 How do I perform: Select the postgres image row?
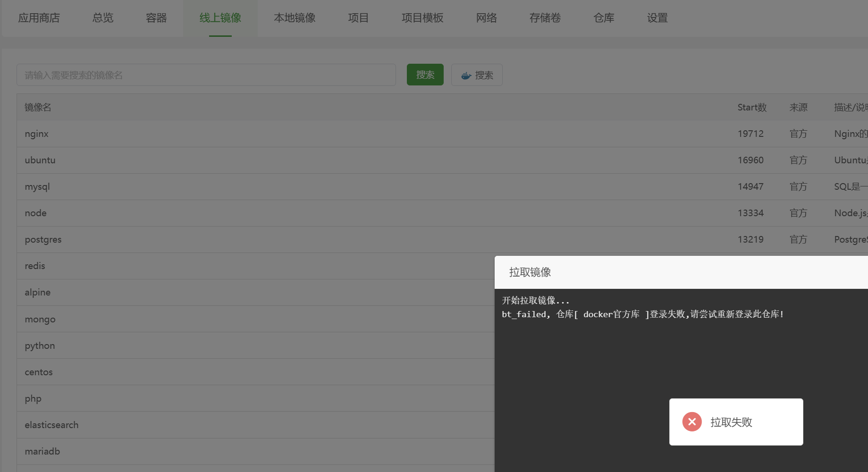coord(442,239)
